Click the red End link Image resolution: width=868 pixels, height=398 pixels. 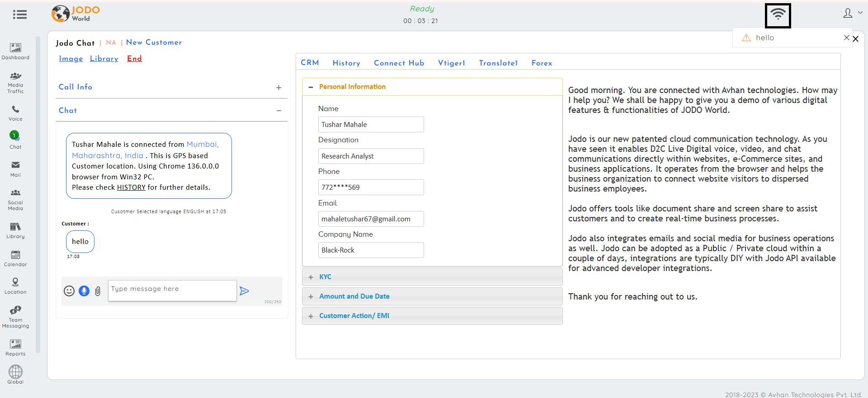coord(134,59)
